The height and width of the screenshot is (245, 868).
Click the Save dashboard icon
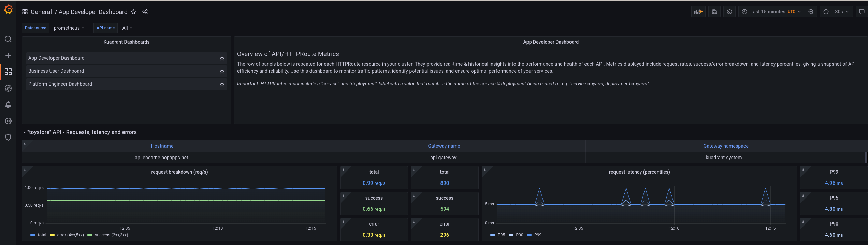click(x=714, y=12)
